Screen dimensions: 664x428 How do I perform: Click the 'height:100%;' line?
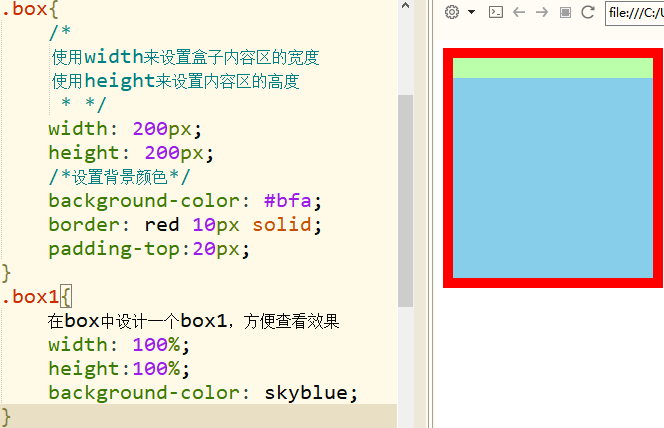point(119,369)
